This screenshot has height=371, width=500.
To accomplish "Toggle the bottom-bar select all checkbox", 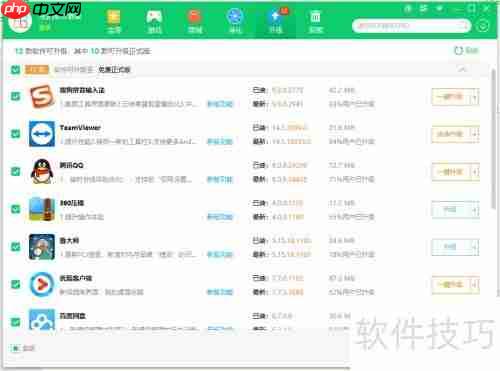I will pyautogui.click(x=15, y=348).
